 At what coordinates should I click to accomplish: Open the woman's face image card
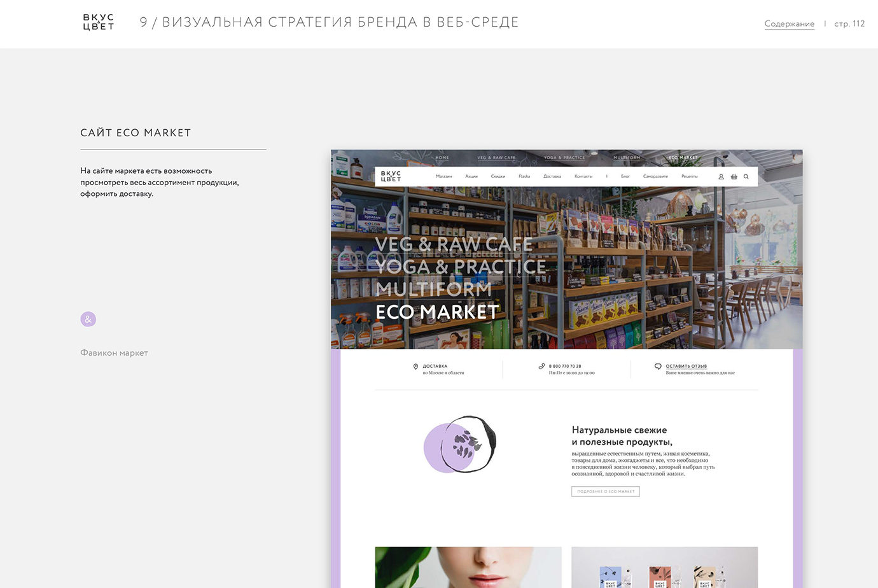point(468,567)
